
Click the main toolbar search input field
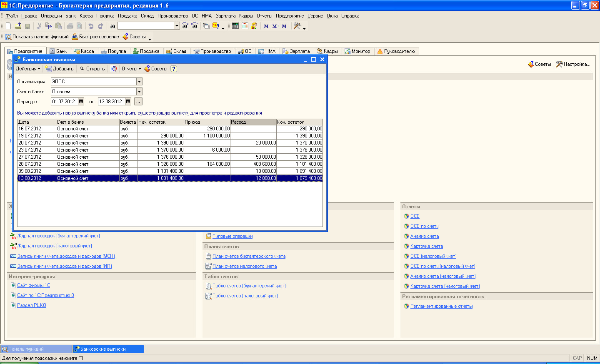[x=145, y=26]
